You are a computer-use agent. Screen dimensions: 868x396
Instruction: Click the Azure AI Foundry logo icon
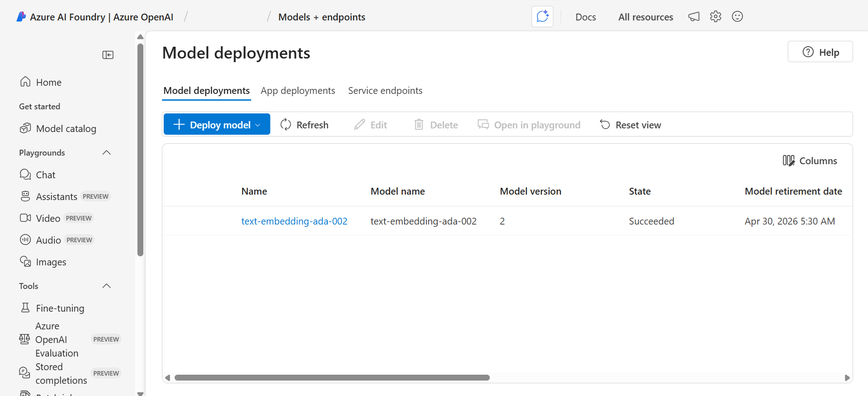pyautogui.click(x=21, y=17)
